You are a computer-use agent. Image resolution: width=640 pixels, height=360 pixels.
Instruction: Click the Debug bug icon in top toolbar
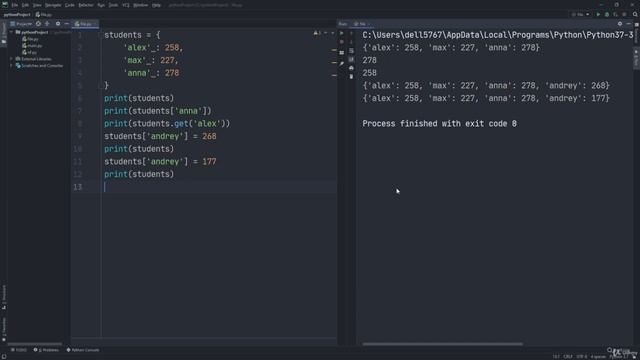click(x=607, y=14)
